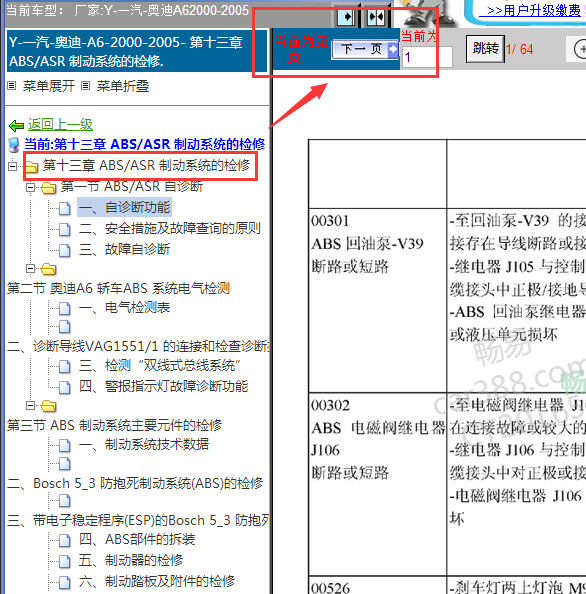This screenshot has width=586, height=594.
Task: Open the 当前:第十三章 ABS/ASR chapter link
Action: click(x=144, y=144)
